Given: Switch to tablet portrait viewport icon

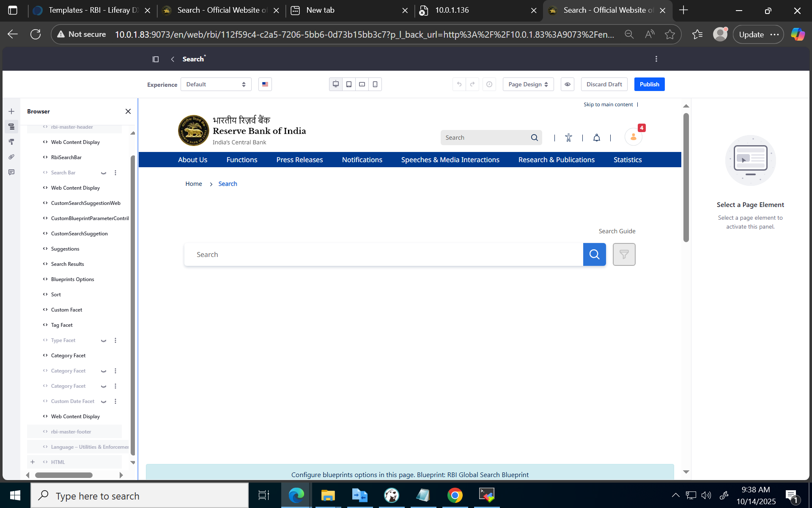Looking at the screenshot, I should (x=349, y=84).
